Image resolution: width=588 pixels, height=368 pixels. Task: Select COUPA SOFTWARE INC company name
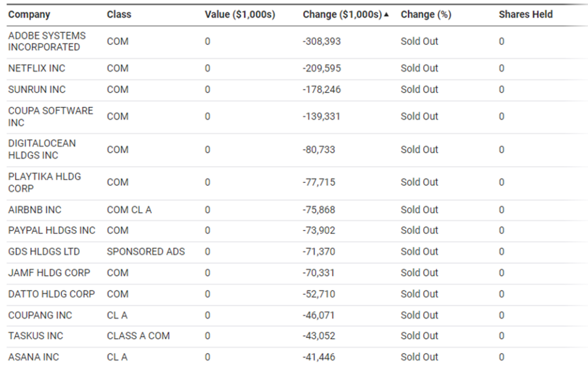pyautogui.click(x=51, y=116)
